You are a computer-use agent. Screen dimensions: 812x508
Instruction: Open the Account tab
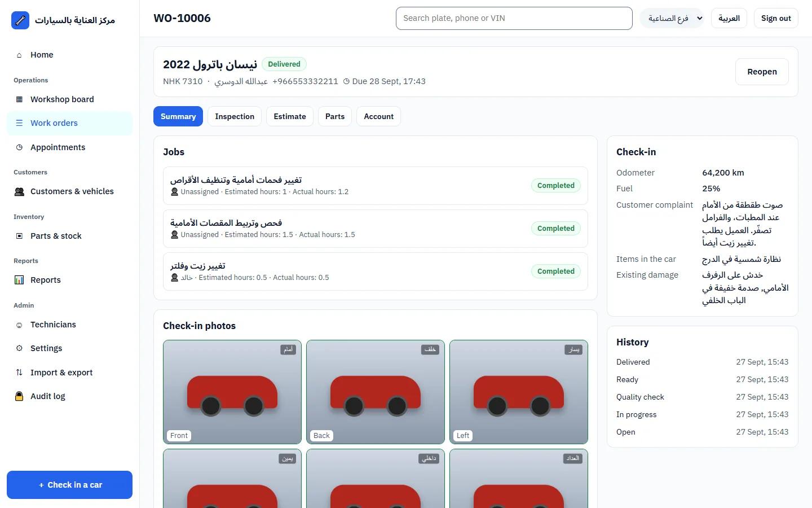(x=378, y=116)
